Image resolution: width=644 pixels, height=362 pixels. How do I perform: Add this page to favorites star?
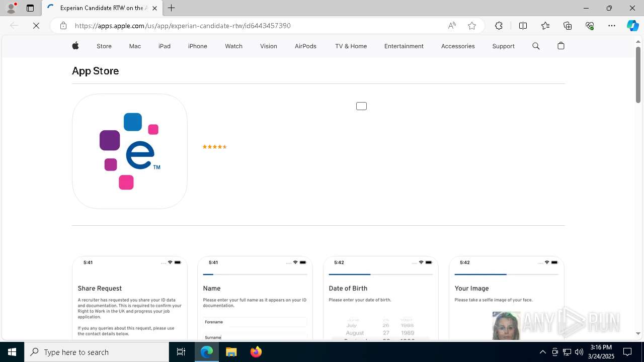tap(472, 26)
